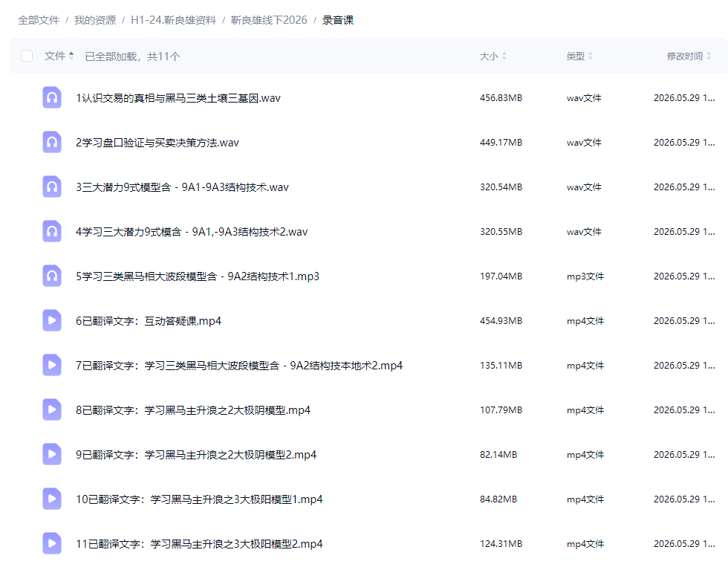This screenshot has width=728, height=573.
Task: Sort files by 大小 column
Action: tap(493, 56)
